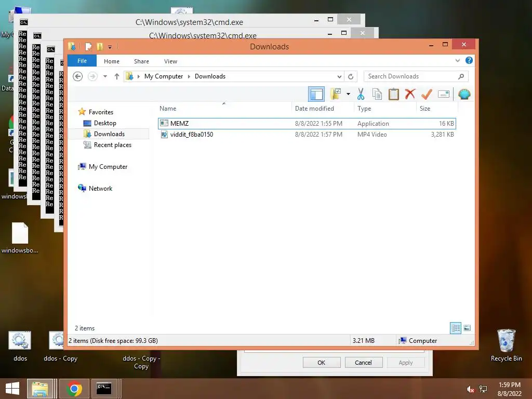The image size is (532, 399).
Task: Switch to details view icon
Action: tap(456, 328)
